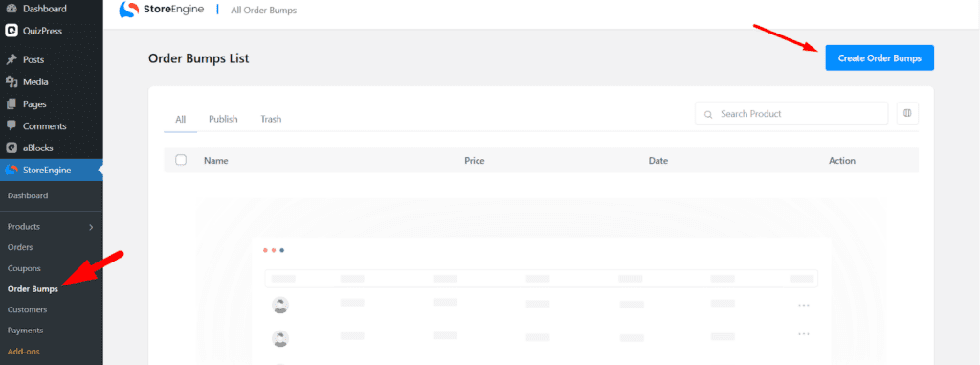The image size is (980, 365).
Task: Click the Date column header
Action: [658, 160]
